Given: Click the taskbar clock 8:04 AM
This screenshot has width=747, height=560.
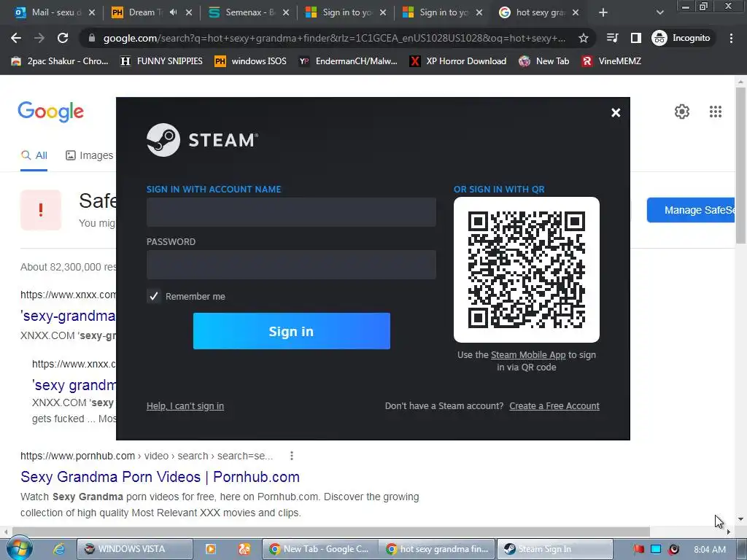Looking at the screenshot, I should [x=709, y=549].
